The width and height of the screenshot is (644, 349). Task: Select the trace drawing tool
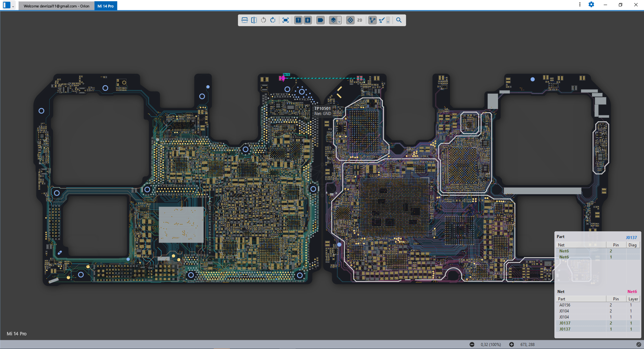click(x=382, y=20)
